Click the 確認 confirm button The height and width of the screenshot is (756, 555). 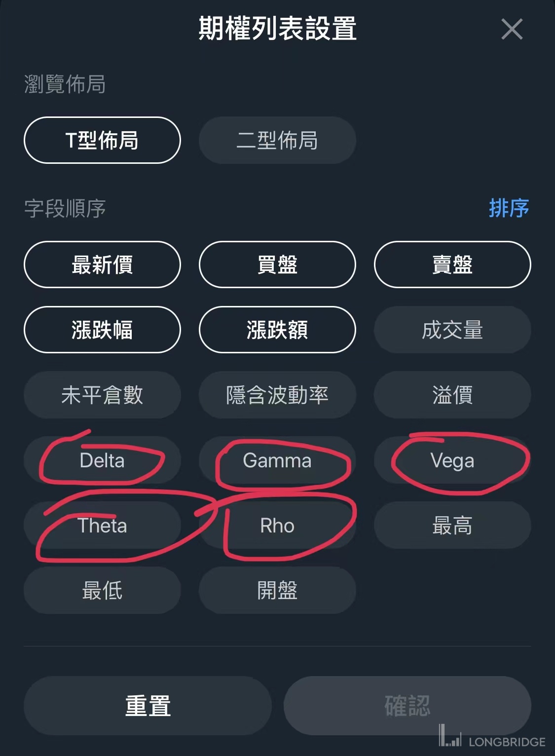click(x=407, y=706)
